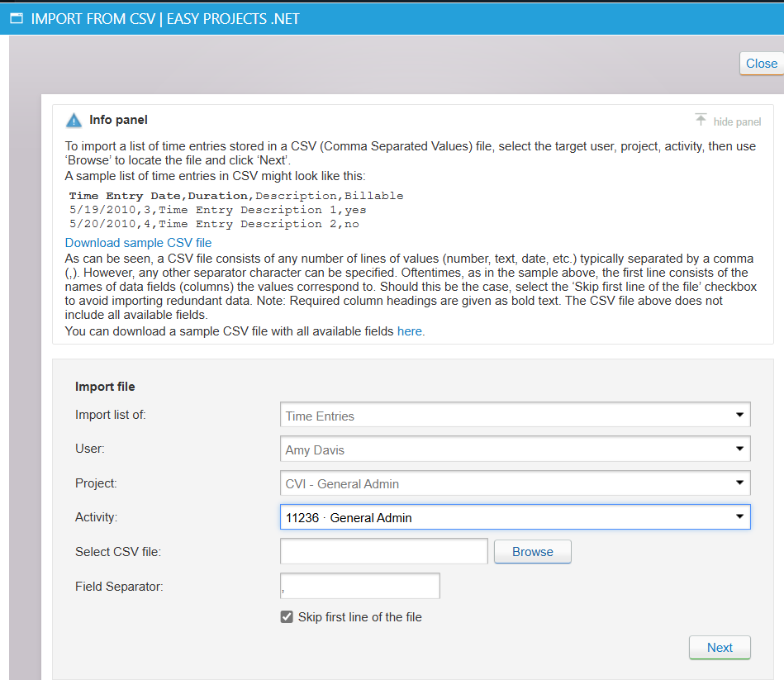Open the User dropdown showing Amy Davis
Screen dimensions: 784x680
pyautogui.click(x=515, y=449)
